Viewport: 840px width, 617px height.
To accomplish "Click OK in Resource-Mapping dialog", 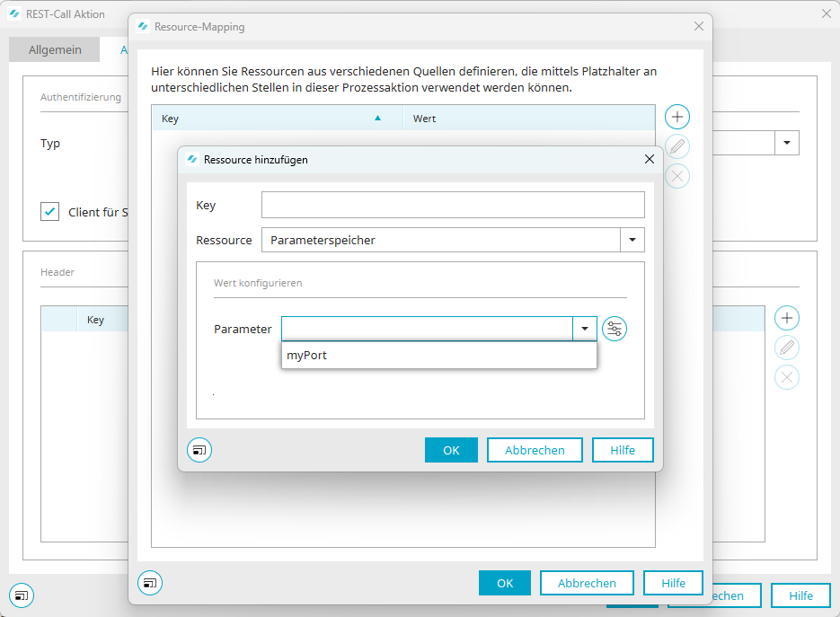I will tap(505, 583).
